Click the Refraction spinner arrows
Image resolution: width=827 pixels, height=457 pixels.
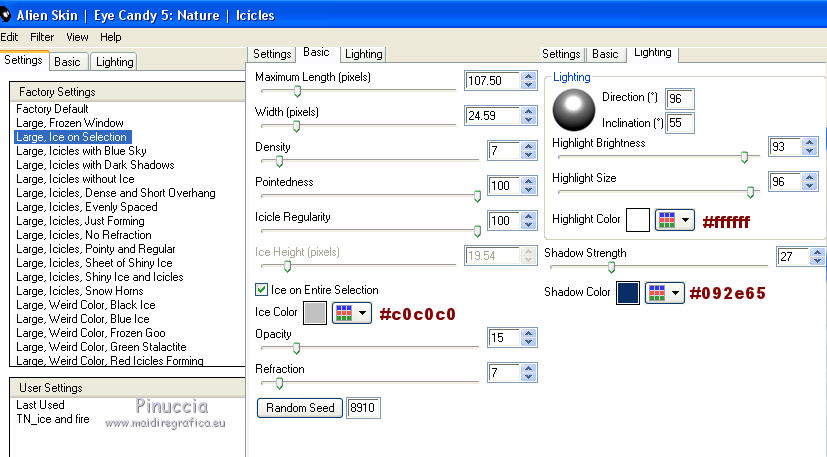coord(528,373)
